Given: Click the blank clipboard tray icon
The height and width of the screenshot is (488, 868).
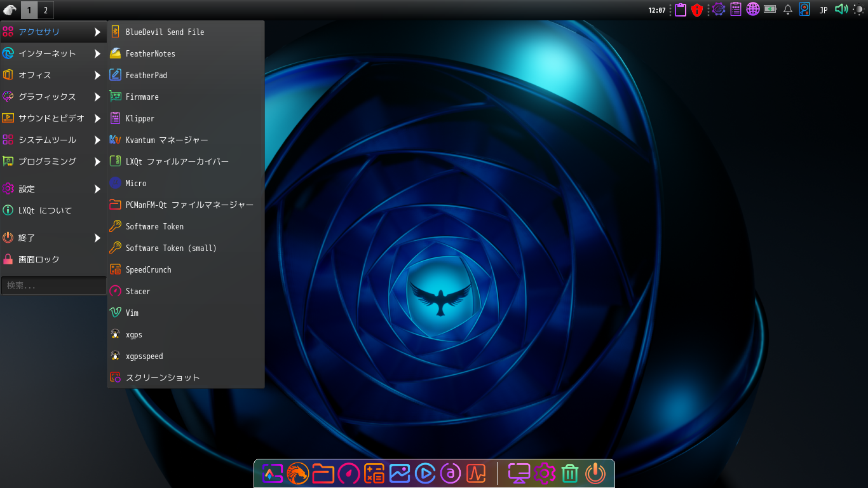Looking at the screenshot, I should click(681, 10).
